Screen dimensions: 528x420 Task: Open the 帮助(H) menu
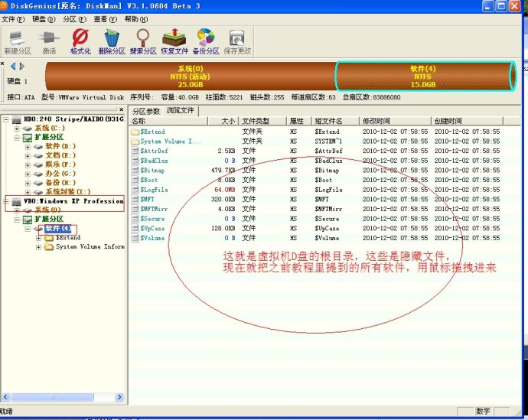[136, 20]
